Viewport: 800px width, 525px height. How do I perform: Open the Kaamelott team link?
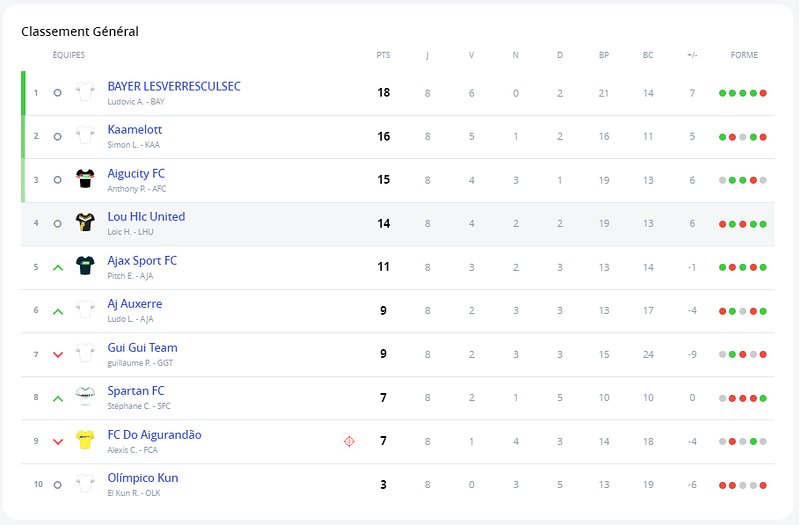point(135,130)
